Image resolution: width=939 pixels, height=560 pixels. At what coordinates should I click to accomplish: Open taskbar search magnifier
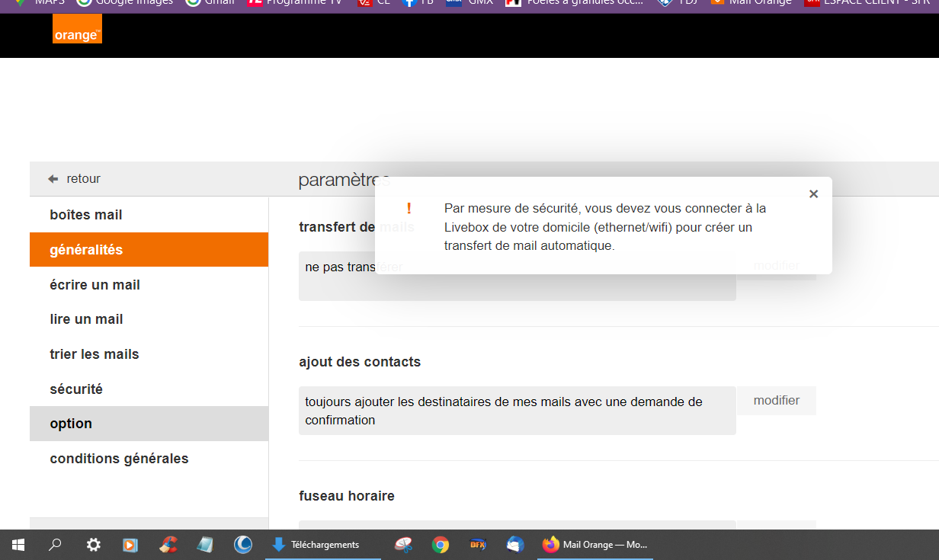pyautogui.click(x=56, y=545)
